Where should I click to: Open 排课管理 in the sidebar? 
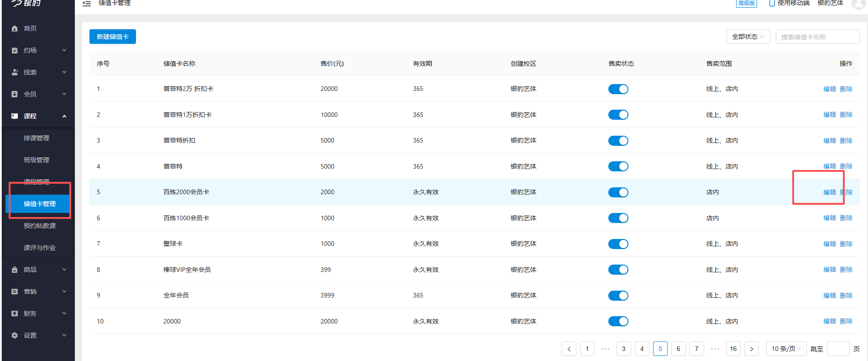pyautogui.click(x=37, y=138)
